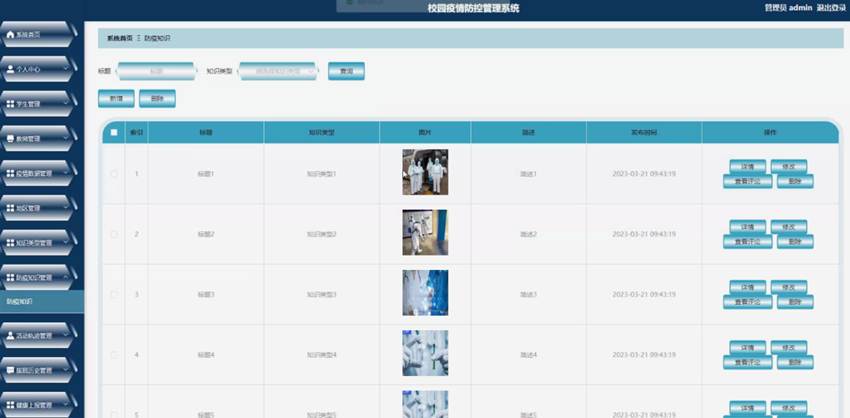Click 修改 for row 标题1

click(789, 166)
